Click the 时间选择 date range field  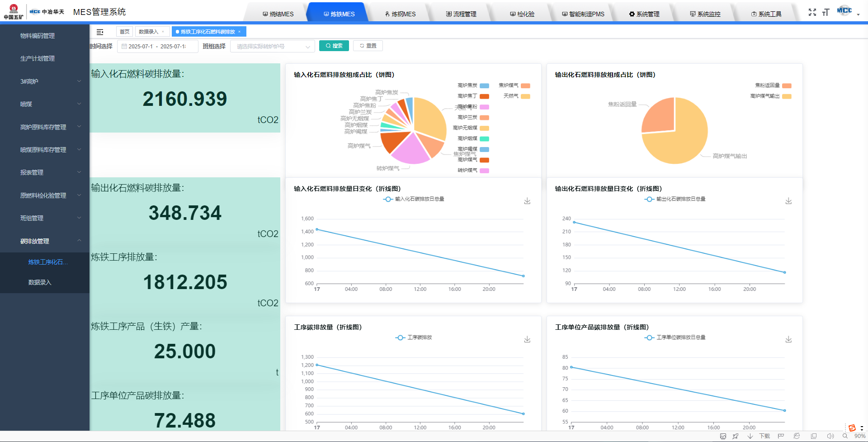click(157, 46)
